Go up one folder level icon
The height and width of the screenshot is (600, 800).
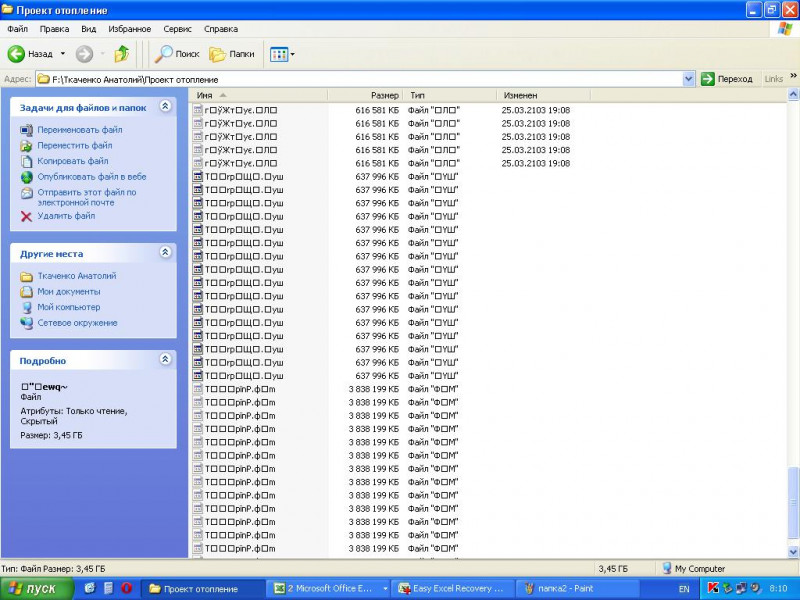(x=121, y=54)
